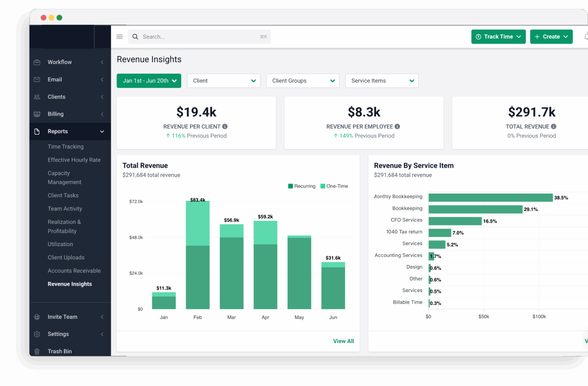Expand the Billing menu chevron
This screenshot has height=386, width=588.
coord(102,114)
